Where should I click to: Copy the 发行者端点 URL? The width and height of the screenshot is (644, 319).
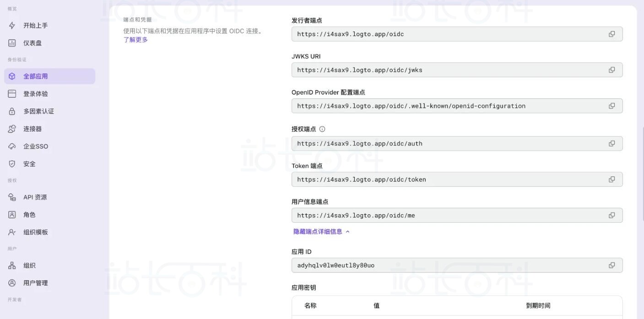click(612, 34)
